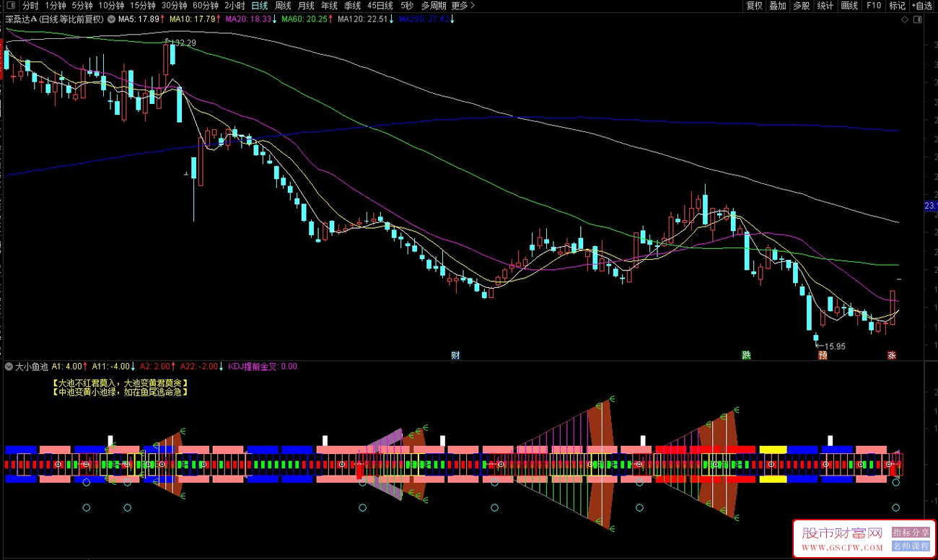This screenshot has width=938, height=560.
Task: Select the 日线 daily period
Action: point(259,6)
